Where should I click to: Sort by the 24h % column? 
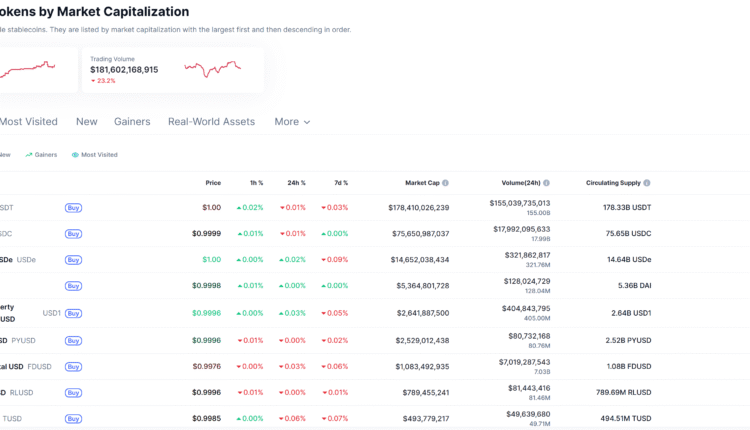[296, 183]
